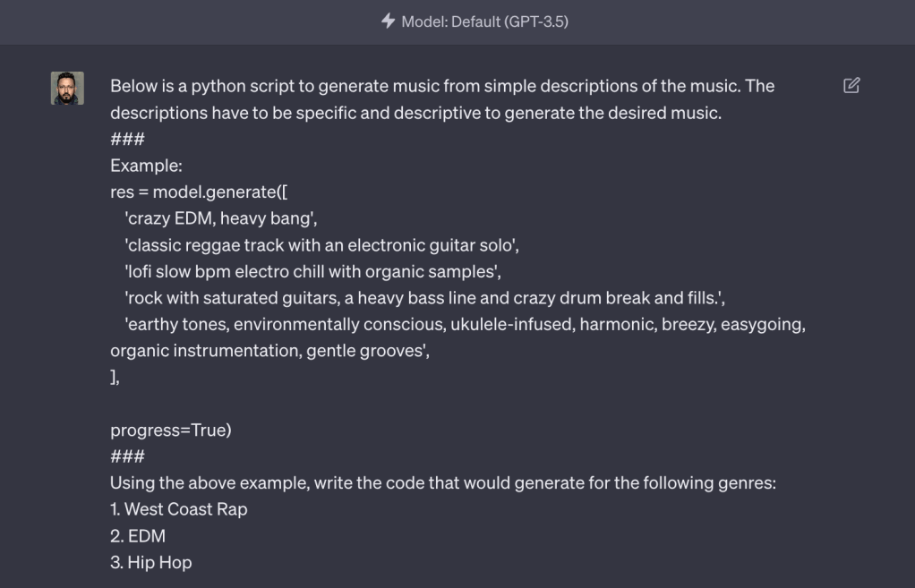
Task: Click the "Below is a python script" sentence
Action: 442,87
